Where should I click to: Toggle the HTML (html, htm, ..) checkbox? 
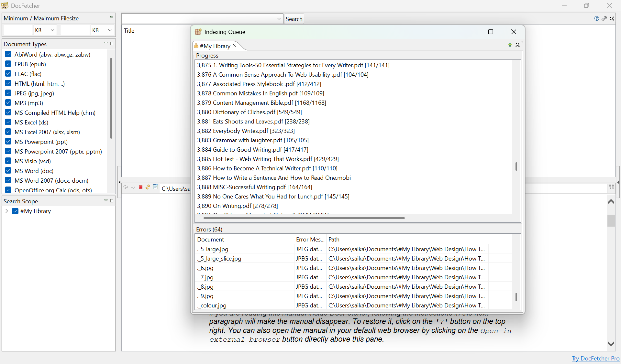pyautogui.click(x=8, y=83)
